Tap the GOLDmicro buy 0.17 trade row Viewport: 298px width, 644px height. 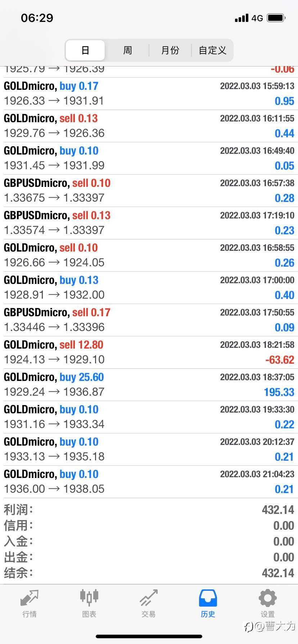pyautogui.click(x=149, y=93)
